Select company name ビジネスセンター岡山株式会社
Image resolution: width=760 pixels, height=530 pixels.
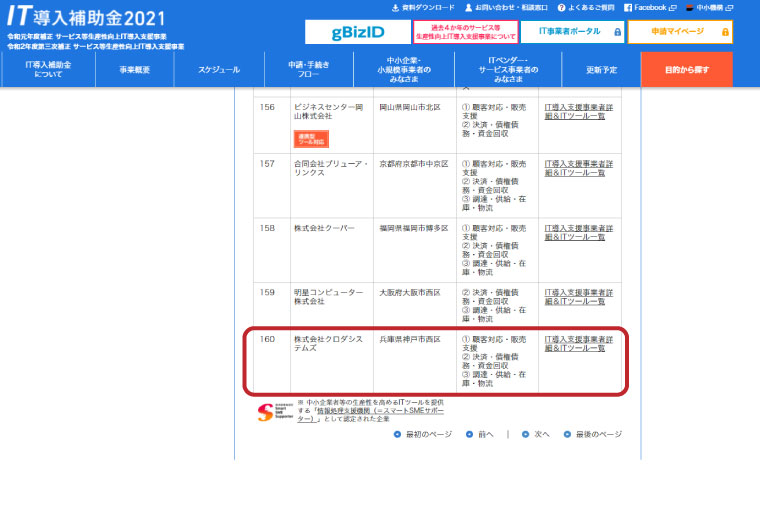(x=329, y=112)
